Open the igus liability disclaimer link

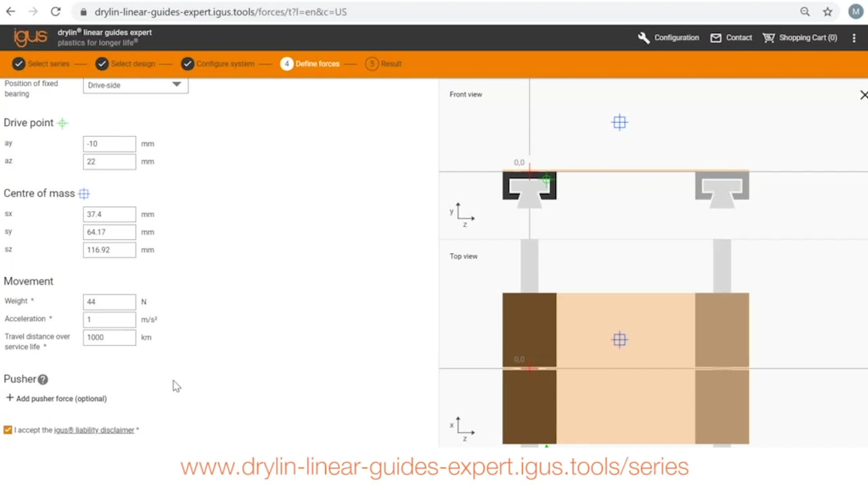click(x=94, y=430)
